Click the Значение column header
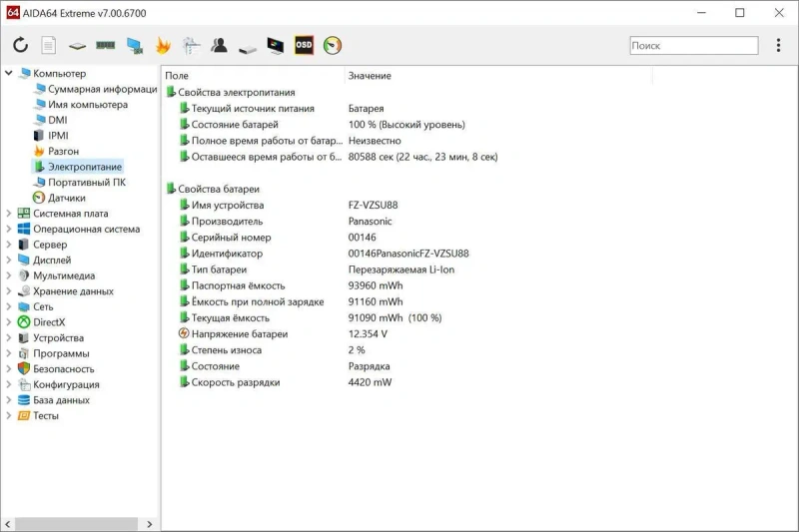Viewport: 799px width, 532px height. [x=370, y=75]
